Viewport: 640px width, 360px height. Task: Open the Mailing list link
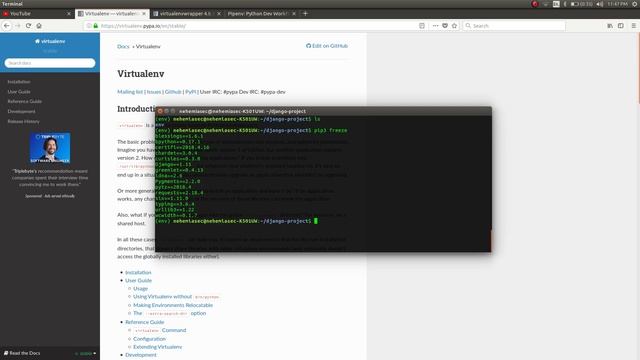130,92
